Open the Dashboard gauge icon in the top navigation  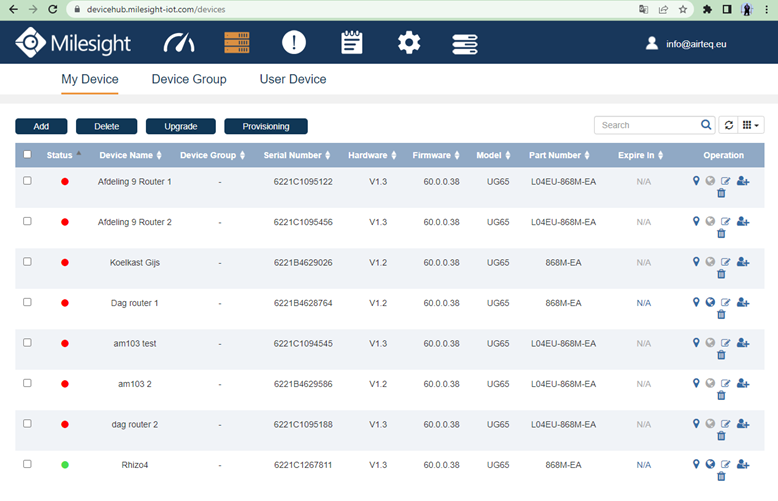[179, 43]
